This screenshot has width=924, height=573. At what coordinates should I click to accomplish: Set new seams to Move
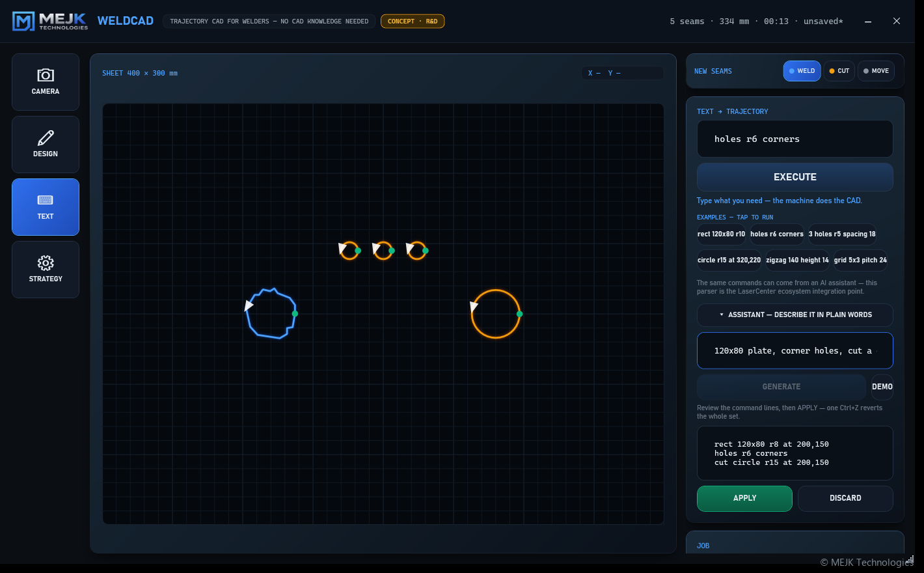click(876, 71)
